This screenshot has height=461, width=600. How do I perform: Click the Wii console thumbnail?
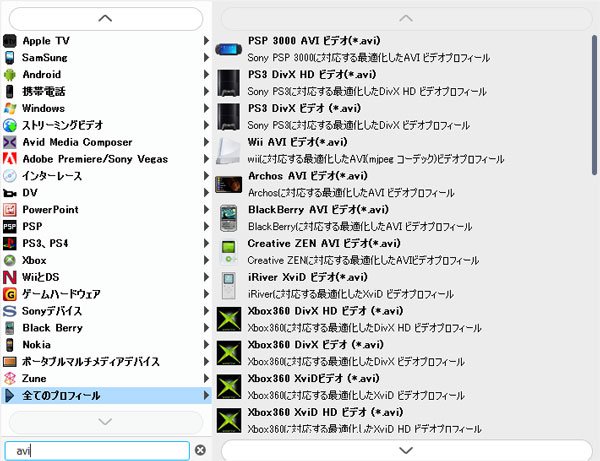click(228, 151)
